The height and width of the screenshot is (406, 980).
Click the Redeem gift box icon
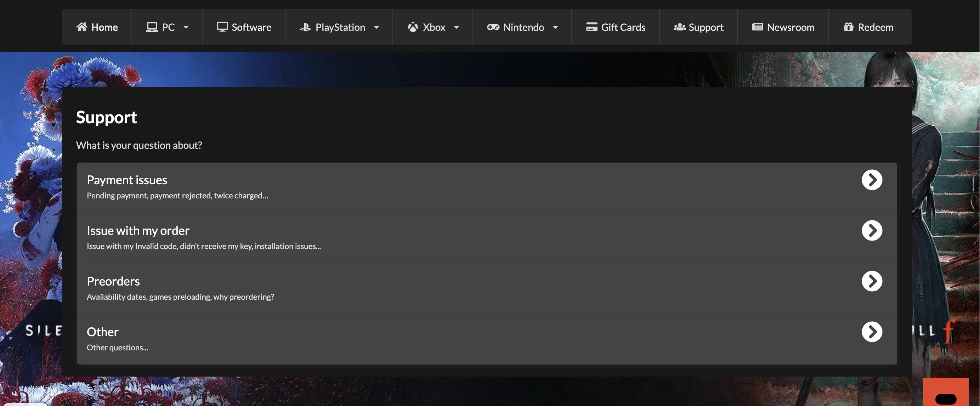[848, 27]
